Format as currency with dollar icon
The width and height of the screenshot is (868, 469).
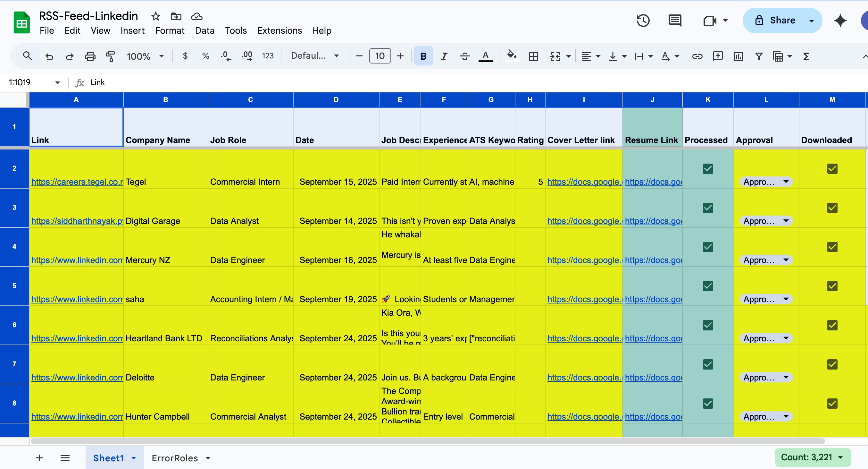pyautogui.click(x=185, y=56)
